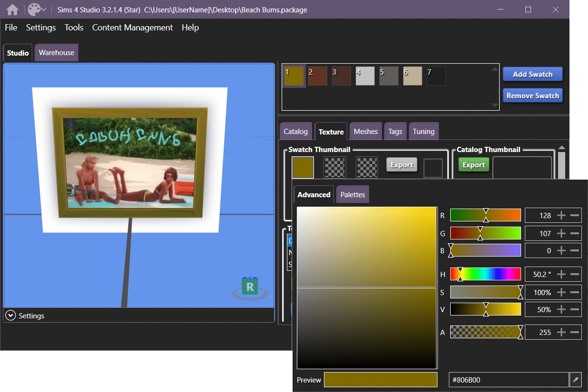This screenshot has width=588, height=392.
Task: Export the Catalog Thumbnail with green Export button
Action: [x=474, y=165]
